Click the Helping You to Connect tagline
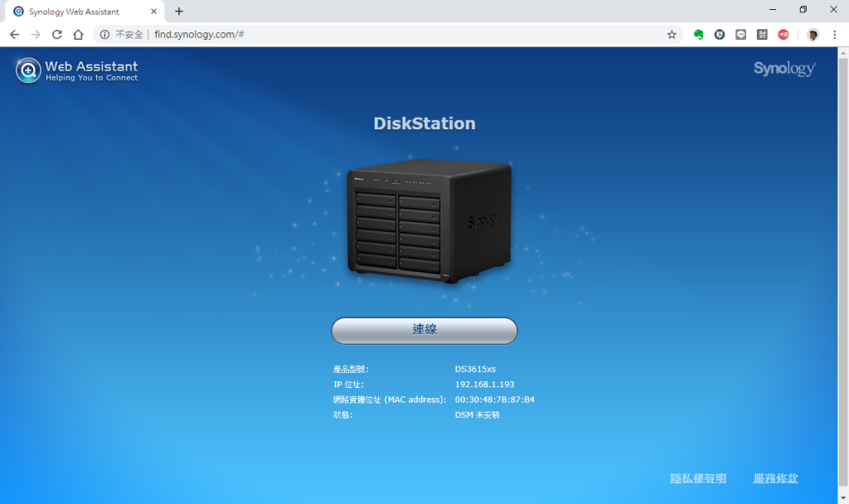 click(x=91, y=78)
